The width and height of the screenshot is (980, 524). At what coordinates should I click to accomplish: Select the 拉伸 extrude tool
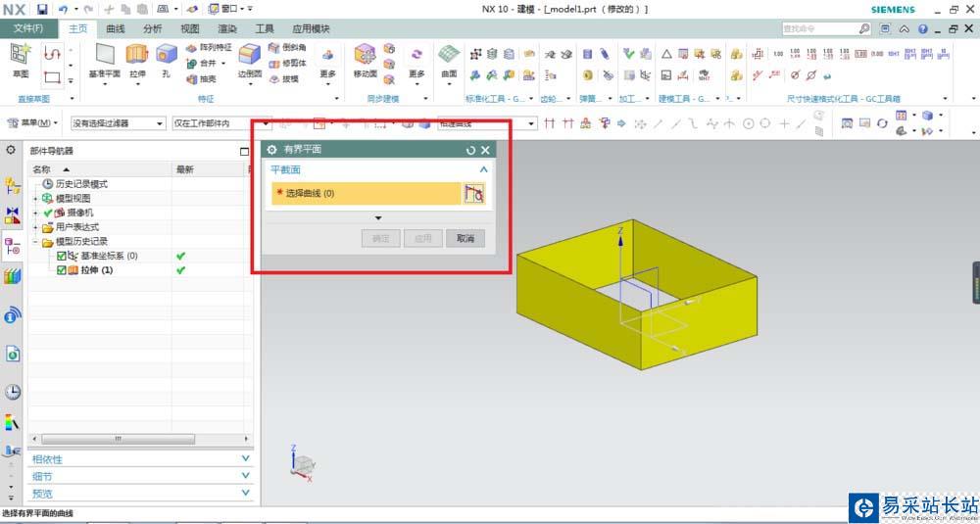coord(137,61)
